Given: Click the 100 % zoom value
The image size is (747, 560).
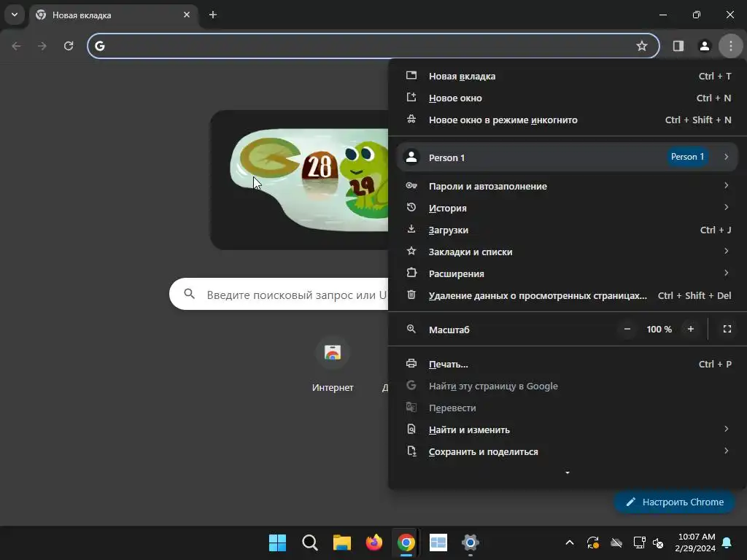Looking at the screenshot, I should click(659, 330).
